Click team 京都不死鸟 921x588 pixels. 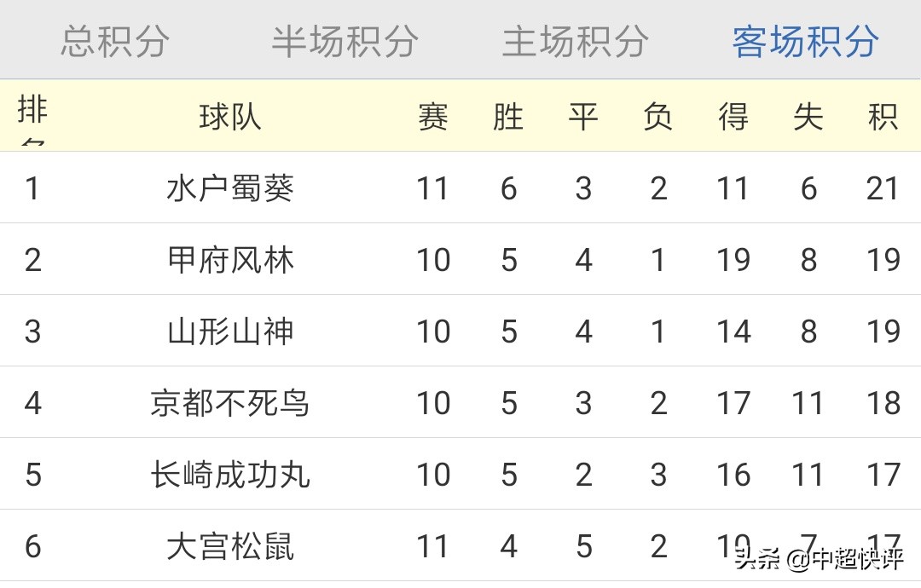230,403
